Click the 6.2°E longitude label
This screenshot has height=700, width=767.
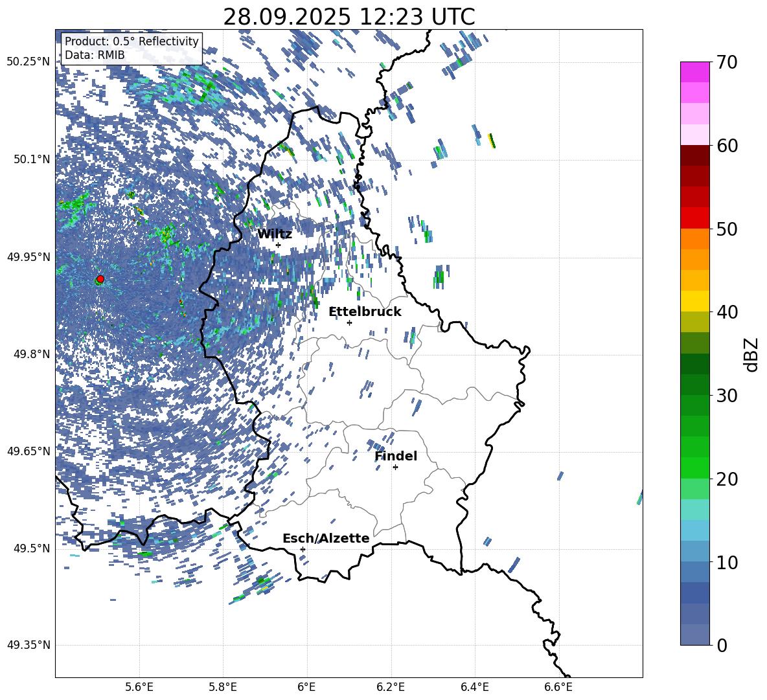[x=391, y=687]
